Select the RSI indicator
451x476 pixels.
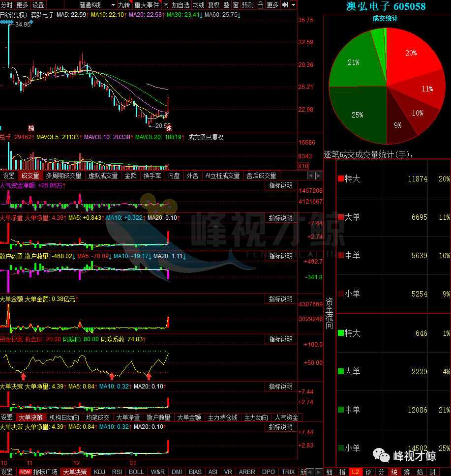[x=117, y=472]
